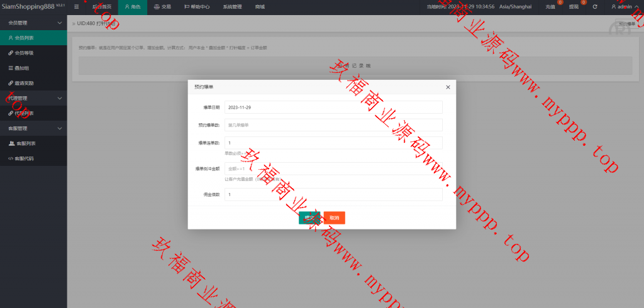Open 客服代码 sidebar item

click(24, 158)
